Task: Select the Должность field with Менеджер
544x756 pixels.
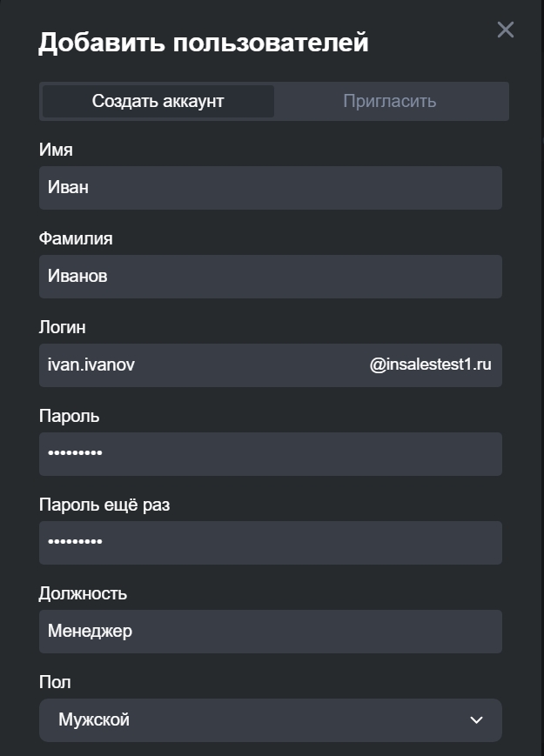Action: click(x=270, y=632)
